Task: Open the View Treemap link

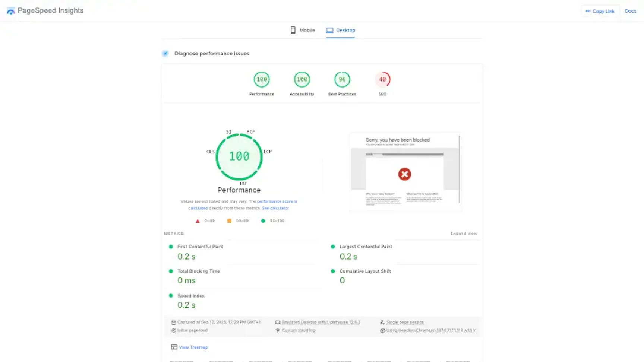Action: 193,347
